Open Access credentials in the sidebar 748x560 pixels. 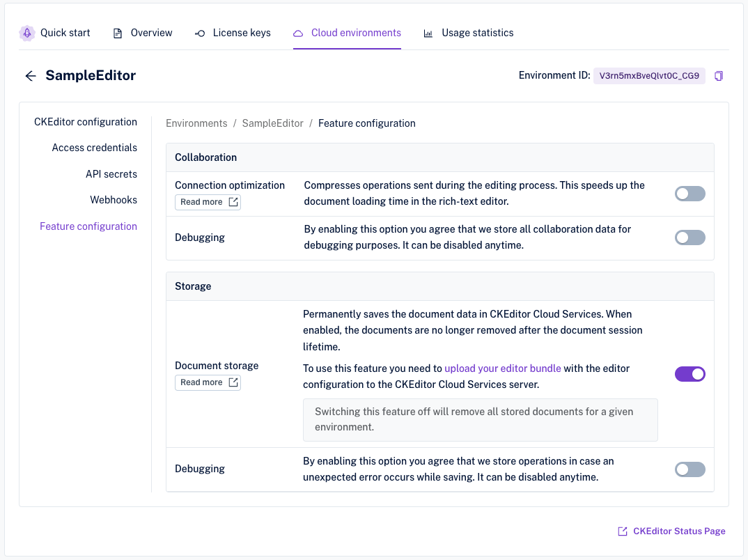click(x=95, y=148)
